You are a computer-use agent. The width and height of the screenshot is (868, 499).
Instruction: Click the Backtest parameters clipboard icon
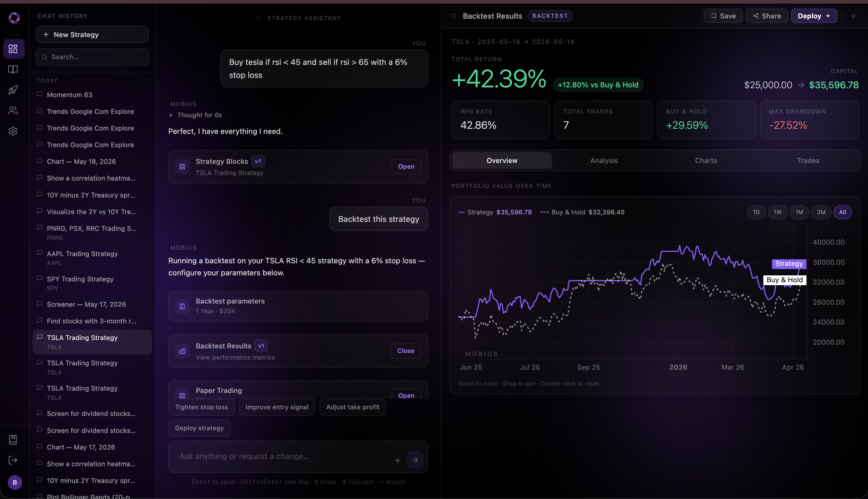coord(182,306)
